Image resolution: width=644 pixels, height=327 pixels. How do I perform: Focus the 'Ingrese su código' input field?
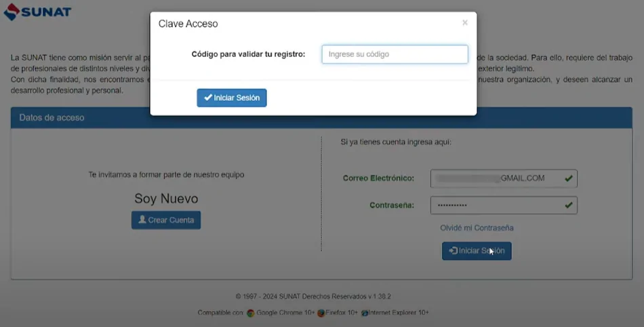395,54
